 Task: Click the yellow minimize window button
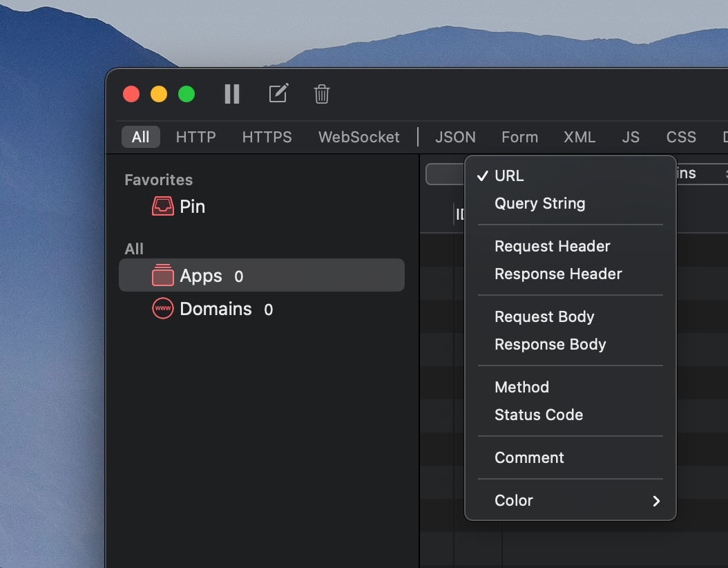click(x=159, y=94)
